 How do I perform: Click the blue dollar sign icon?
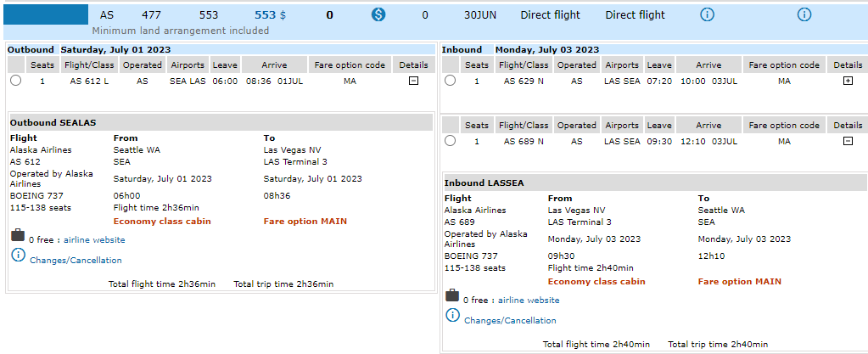pos(379,14)
